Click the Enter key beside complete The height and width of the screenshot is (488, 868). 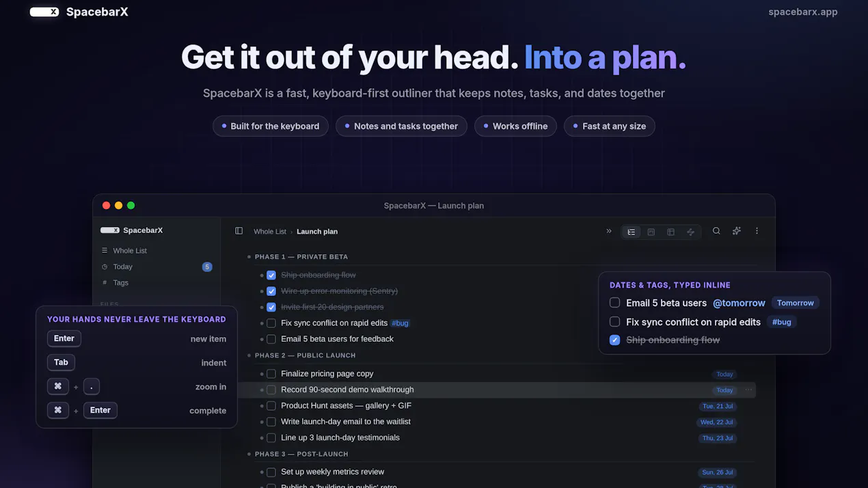pos(100,410)
